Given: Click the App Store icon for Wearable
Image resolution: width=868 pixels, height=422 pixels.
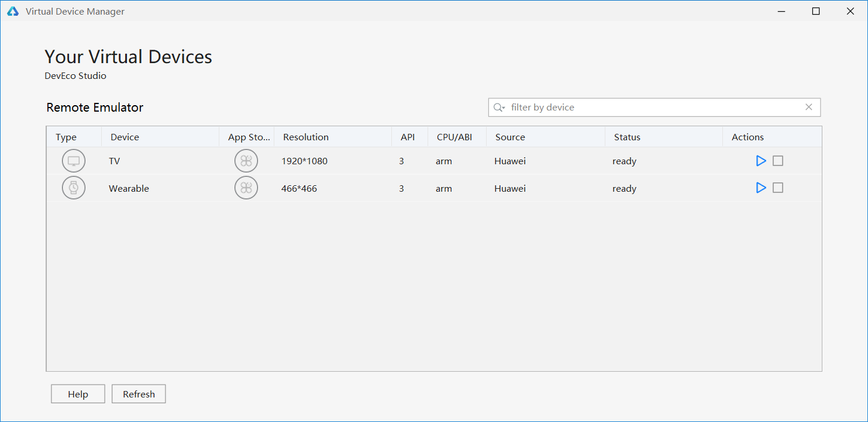Looking at the screenshot, I should (x=246, y=188).
